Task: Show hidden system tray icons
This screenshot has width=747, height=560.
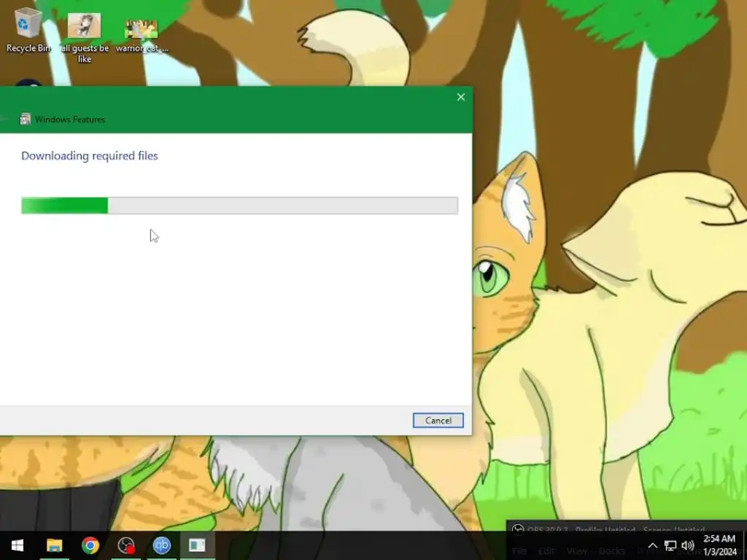Action: click(653, 545)
